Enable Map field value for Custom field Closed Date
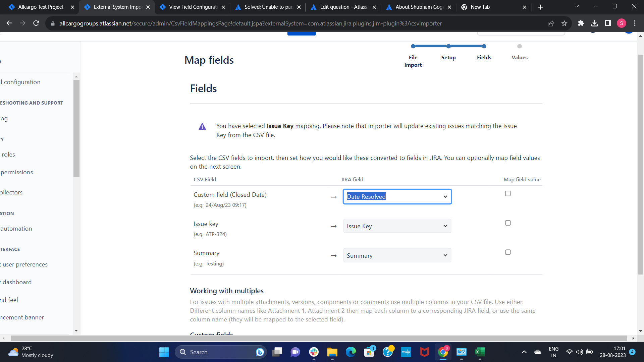 (508, 193)
